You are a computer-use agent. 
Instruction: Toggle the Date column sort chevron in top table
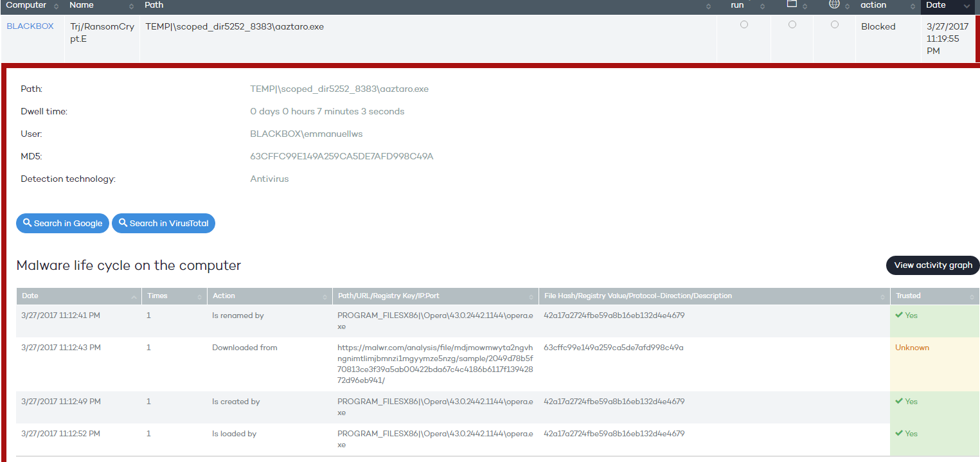(967, 6)
